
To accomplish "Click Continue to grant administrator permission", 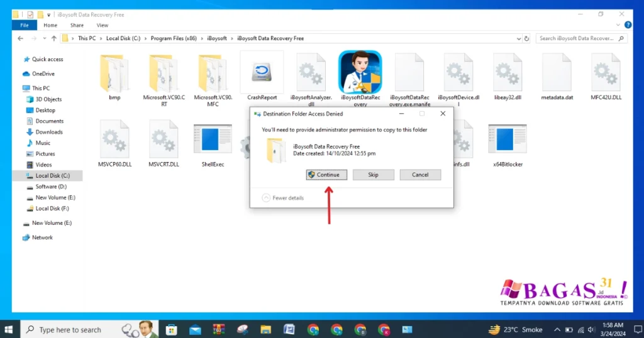I will coord(326,175).
